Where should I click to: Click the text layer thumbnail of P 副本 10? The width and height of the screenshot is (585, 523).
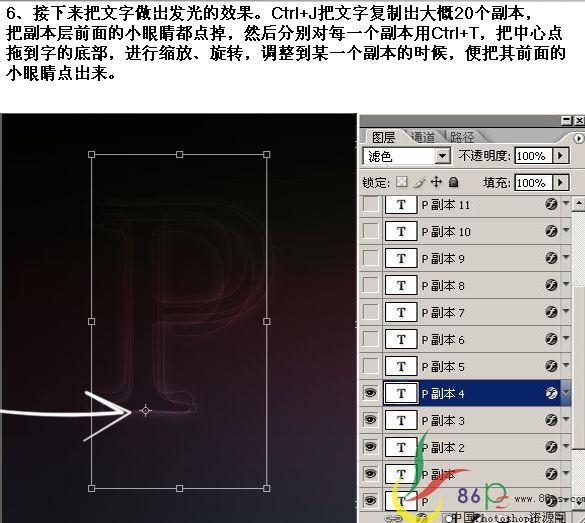(401, 231)
